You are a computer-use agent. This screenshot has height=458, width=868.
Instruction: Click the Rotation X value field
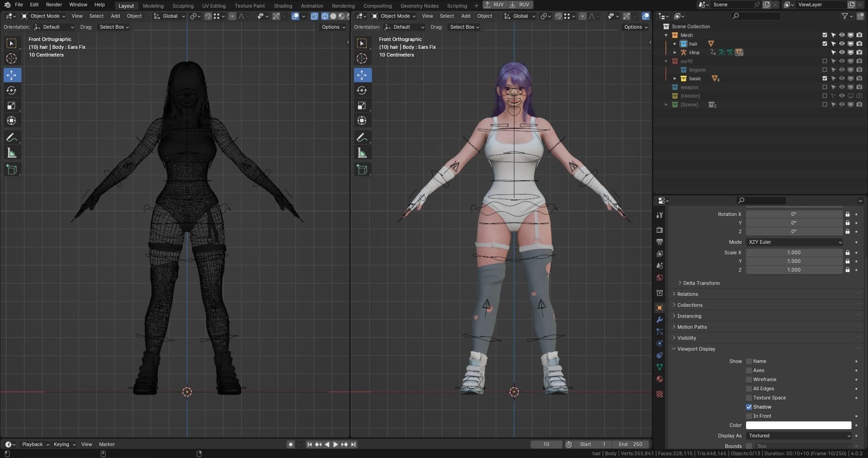[794, 214]
